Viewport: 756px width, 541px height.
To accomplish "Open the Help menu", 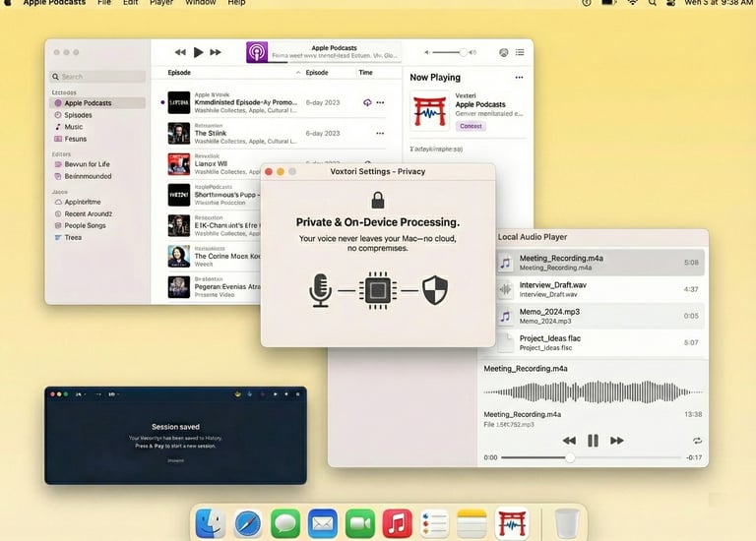I will (x=236, y=2).
